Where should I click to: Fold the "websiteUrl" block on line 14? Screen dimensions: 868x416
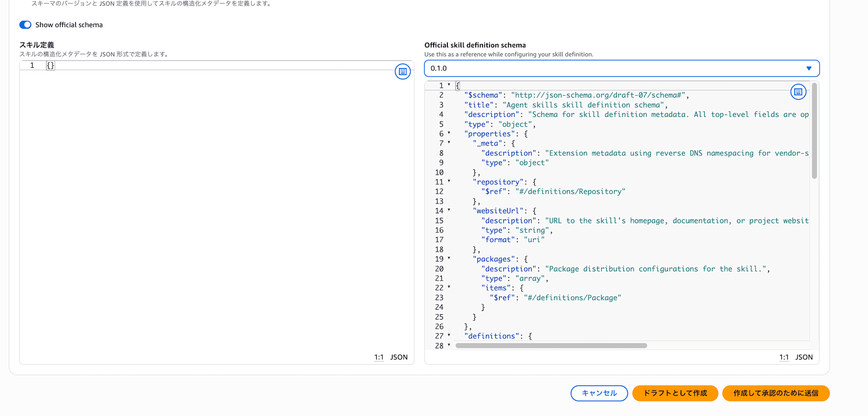[449, 210]
